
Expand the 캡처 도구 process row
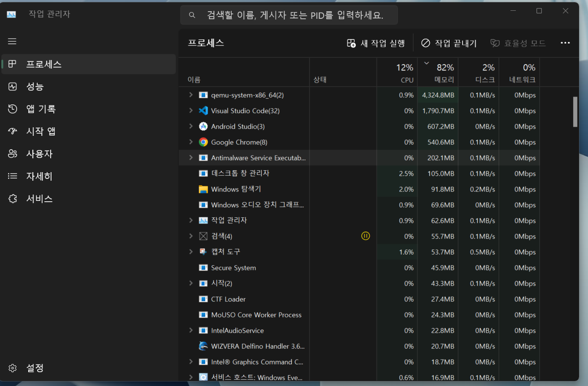pyautogui.click(x=190, y=252)
